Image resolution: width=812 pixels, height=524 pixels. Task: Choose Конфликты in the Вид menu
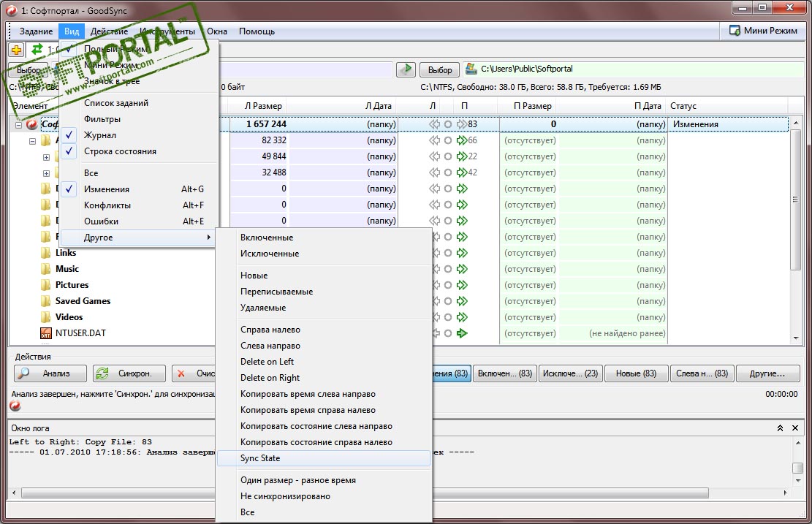137,205
